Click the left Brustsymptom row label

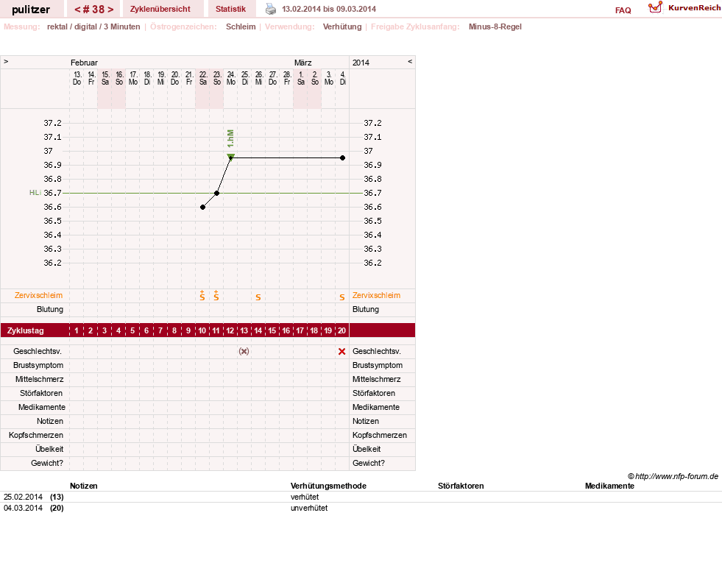click(38, 365)
